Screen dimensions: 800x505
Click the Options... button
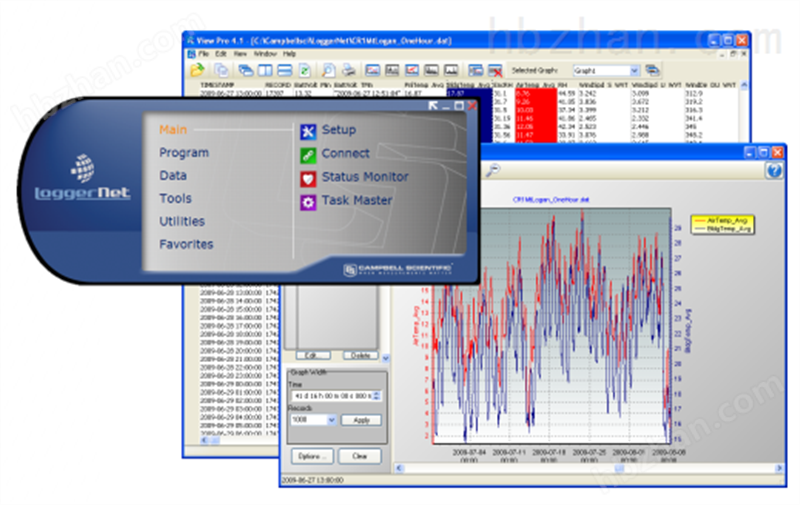point(313,456)
